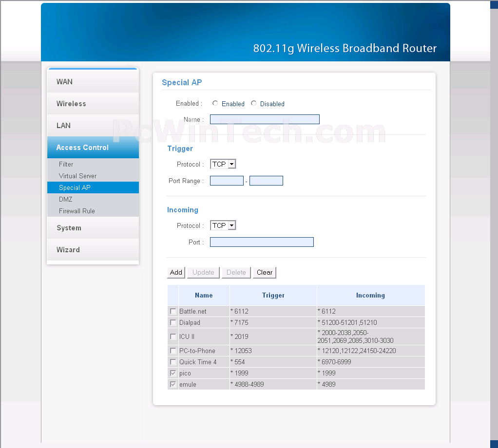Screen dimensions: 498x448
Task: Go to the Virtual Server page
Action: (x=93, y=176)
